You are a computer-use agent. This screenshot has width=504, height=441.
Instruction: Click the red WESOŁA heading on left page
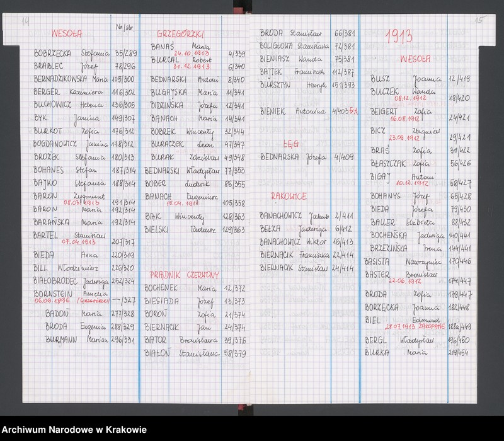point(67,33)
